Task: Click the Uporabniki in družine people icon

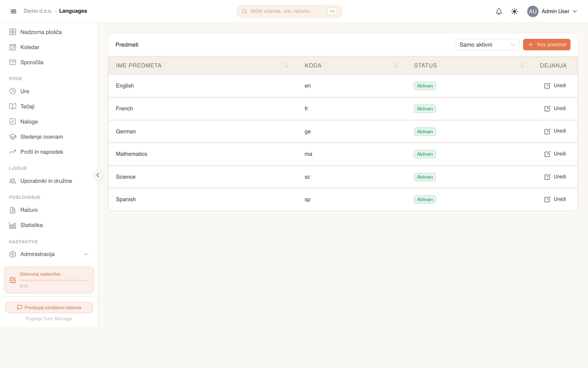Action: (13, 181)
